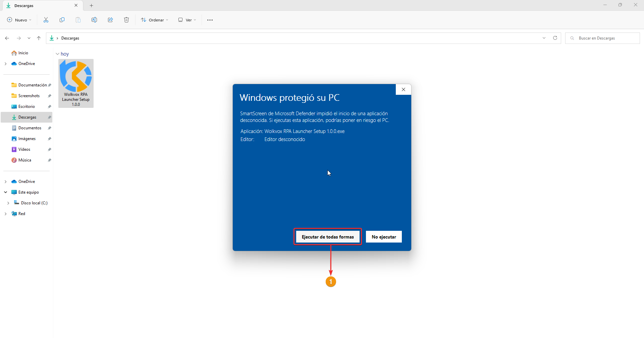644x338 pixels.
Task: Go forward with the right arrow
Action: (x=19, y=38)
